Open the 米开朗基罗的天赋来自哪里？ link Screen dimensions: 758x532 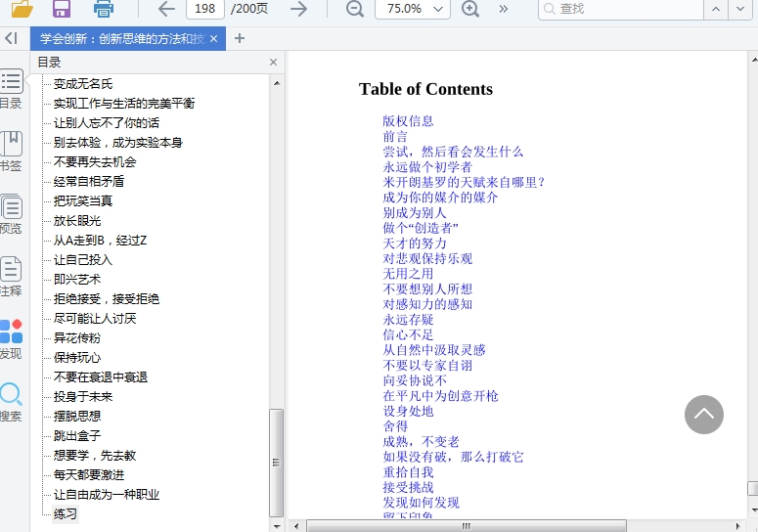(464, 182)
